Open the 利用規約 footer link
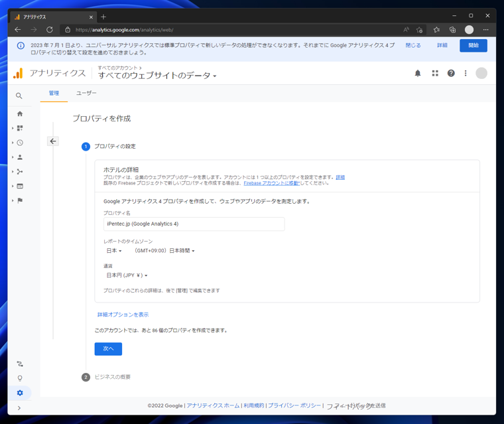Screen dimensions: 504x424 coord(253,405)
